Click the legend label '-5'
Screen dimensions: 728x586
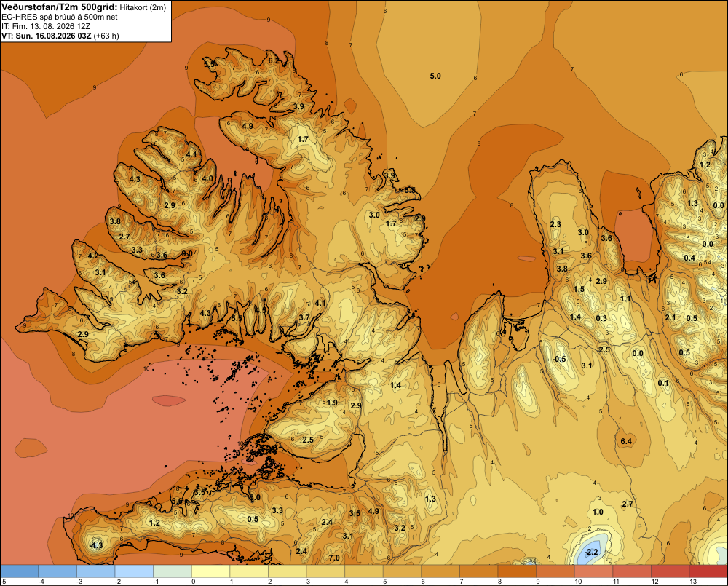(3, 582)
